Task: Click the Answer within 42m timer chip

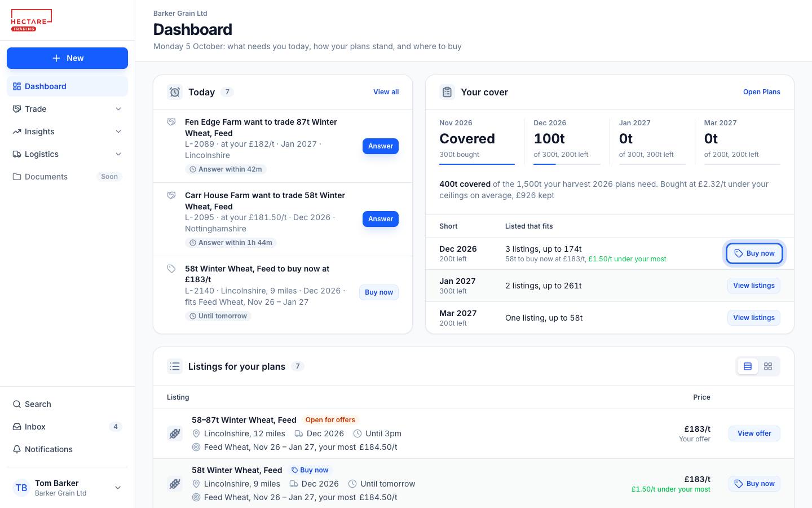Action: pyautogui.click(x=226, y=169)
